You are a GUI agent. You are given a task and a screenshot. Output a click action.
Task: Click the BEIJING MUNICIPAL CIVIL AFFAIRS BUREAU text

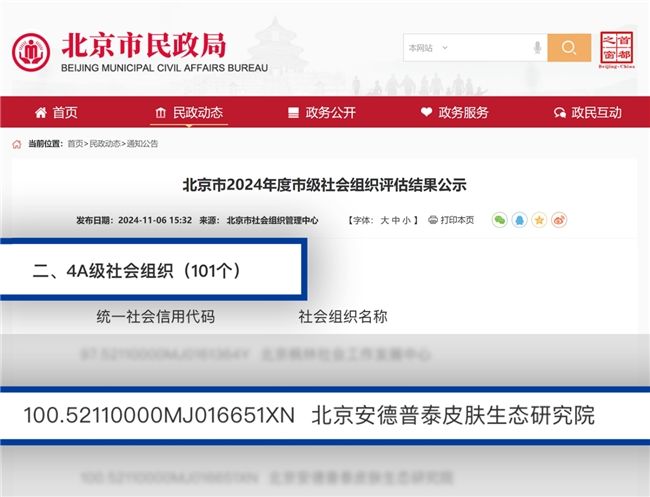165,68
